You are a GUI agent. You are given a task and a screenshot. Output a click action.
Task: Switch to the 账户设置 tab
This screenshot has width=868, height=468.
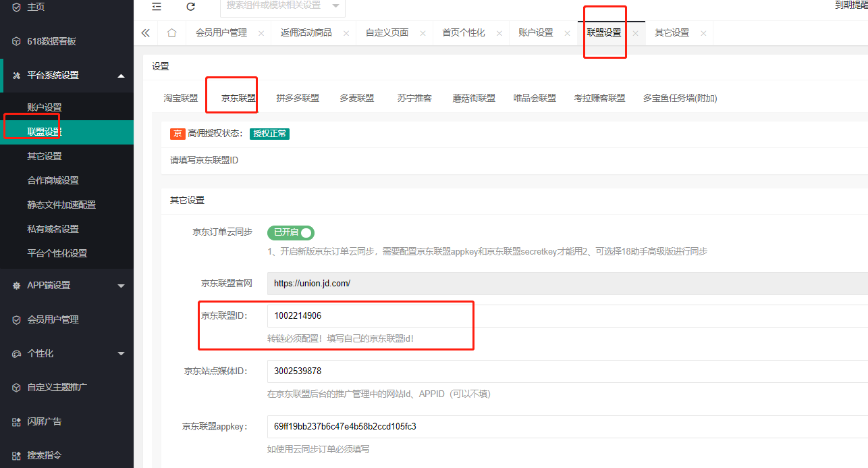point(536,32)
